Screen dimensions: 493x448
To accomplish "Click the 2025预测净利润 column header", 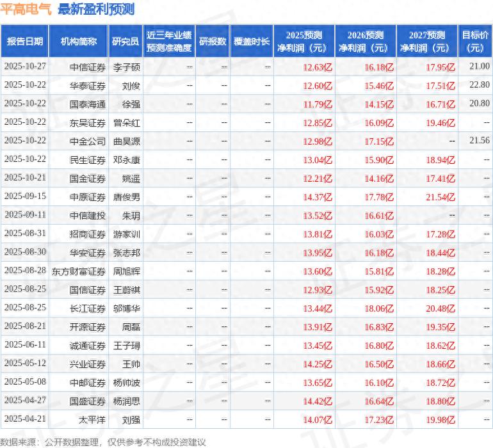I will click(304, 41).
